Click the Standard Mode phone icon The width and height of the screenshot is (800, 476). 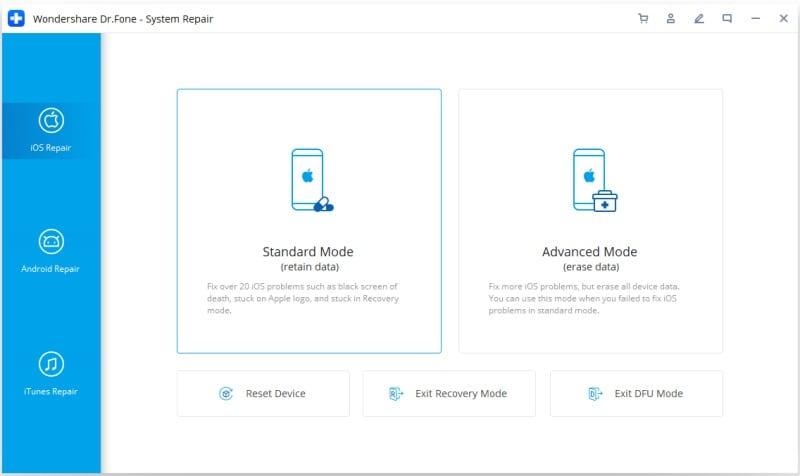[x=309, y=180]
